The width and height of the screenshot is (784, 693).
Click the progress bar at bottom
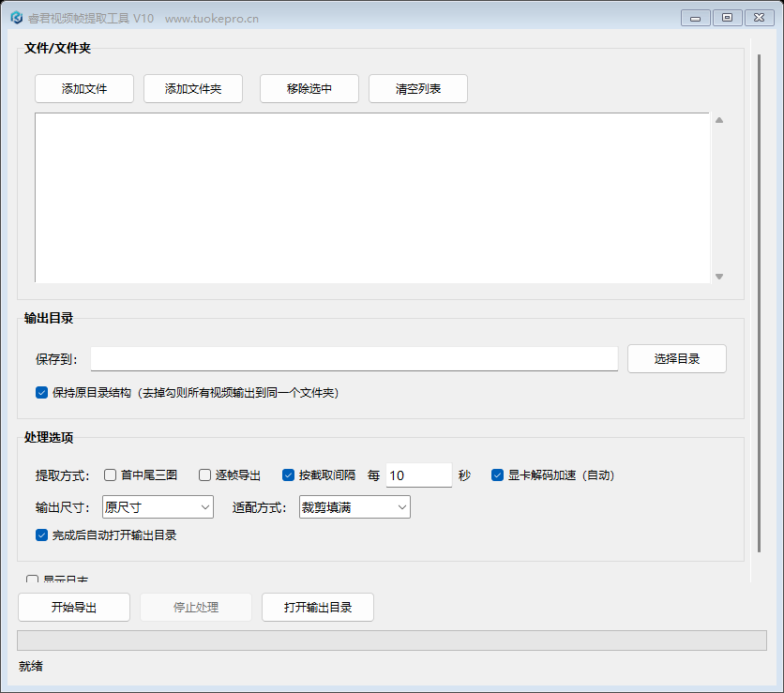392,640
